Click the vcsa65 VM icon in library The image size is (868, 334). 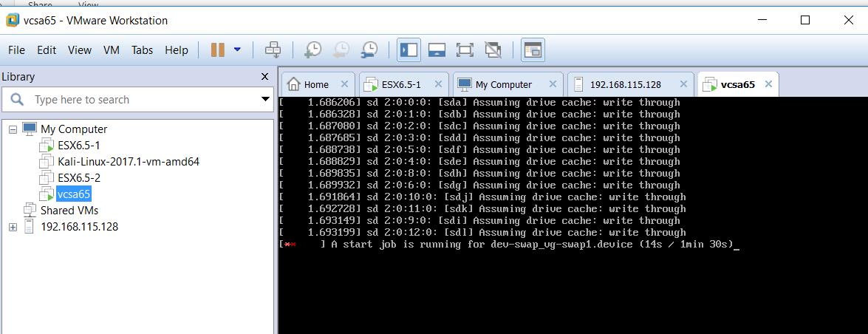tap(47, 194)
